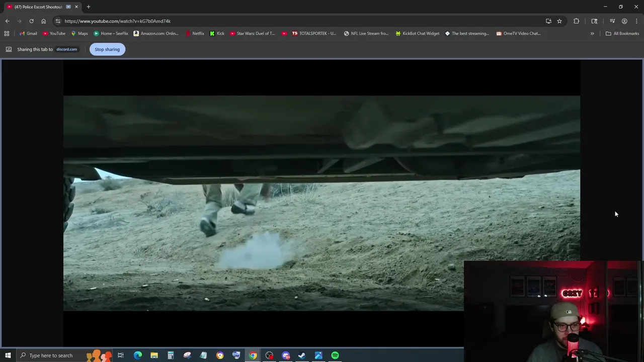The height and width of the screenshot is (362, 644).
Task: Open Home – SeeFlix bookmark
Action: coord(111,33)
